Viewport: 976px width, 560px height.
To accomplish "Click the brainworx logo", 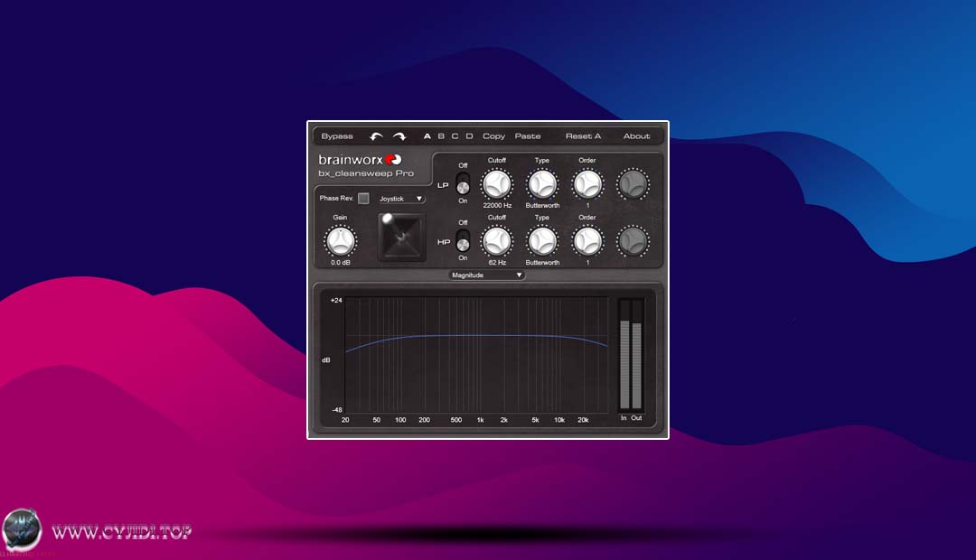I will click(x=360, y=160).
